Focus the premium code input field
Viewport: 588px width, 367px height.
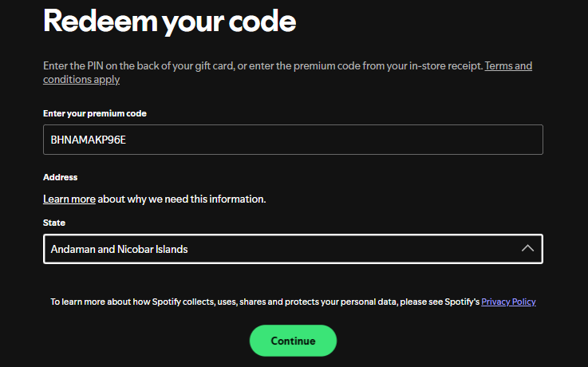293,140
